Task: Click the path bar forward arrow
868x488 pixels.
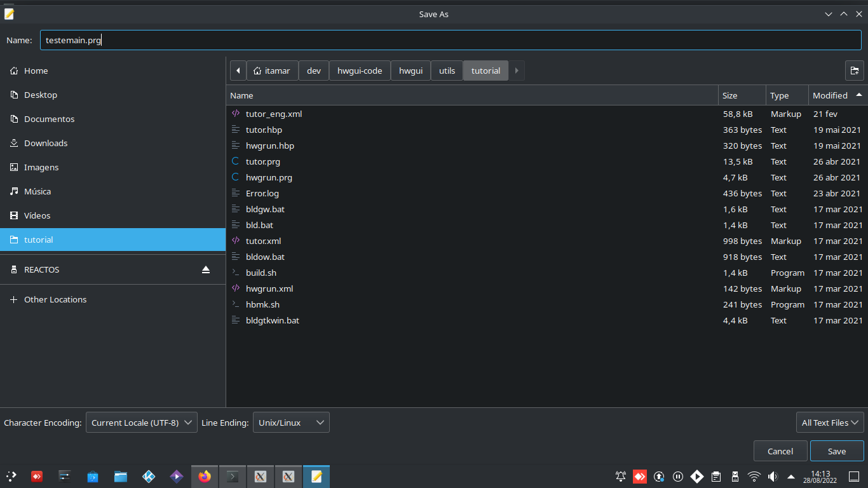Action: click(517, 71)
